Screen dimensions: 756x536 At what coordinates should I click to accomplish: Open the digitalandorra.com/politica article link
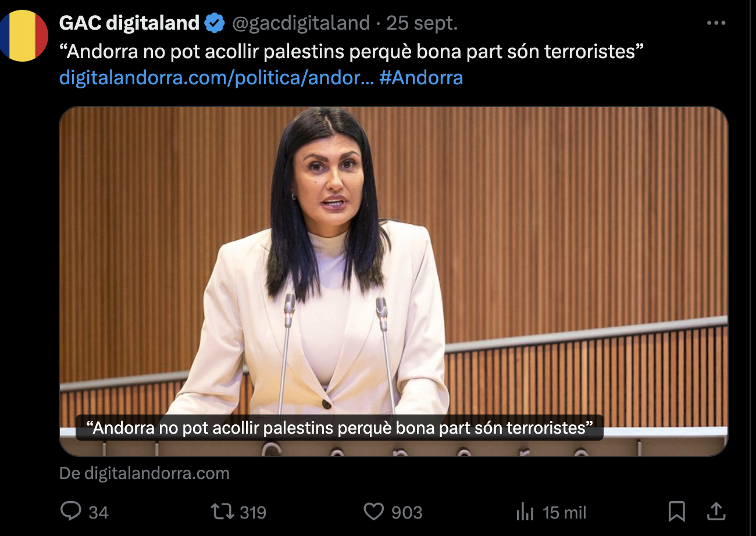(216, 78)
